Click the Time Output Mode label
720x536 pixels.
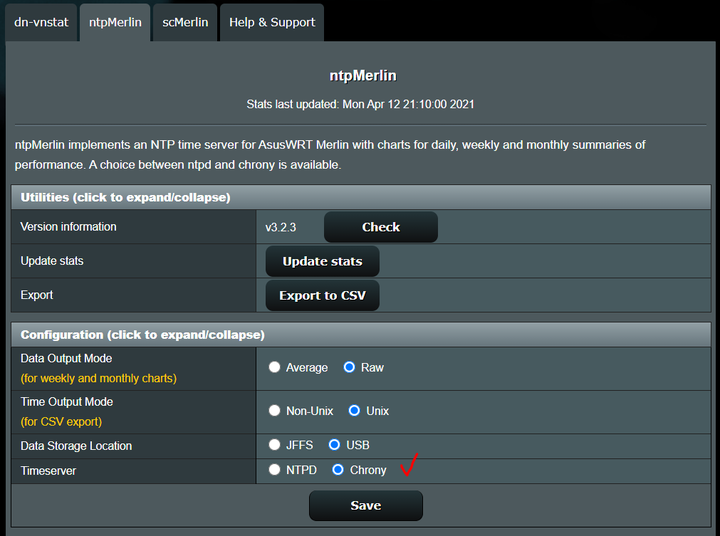[67, 402]
